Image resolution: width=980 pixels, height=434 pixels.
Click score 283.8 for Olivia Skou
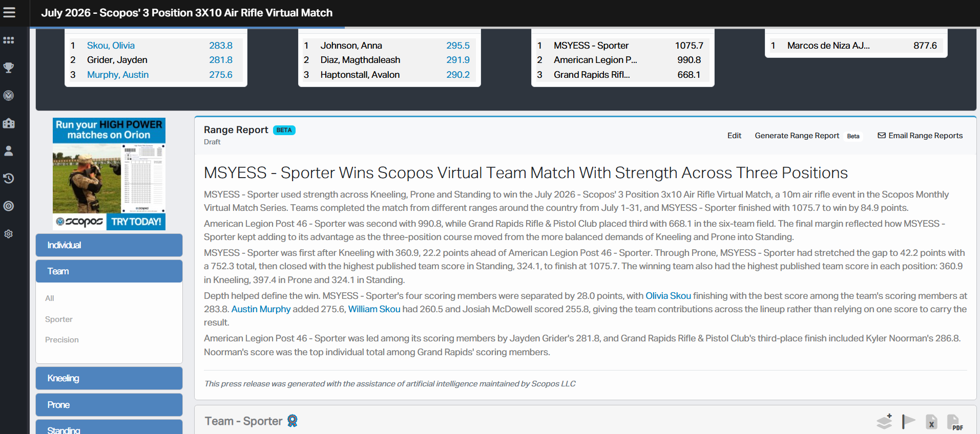(x=221, y=46)
